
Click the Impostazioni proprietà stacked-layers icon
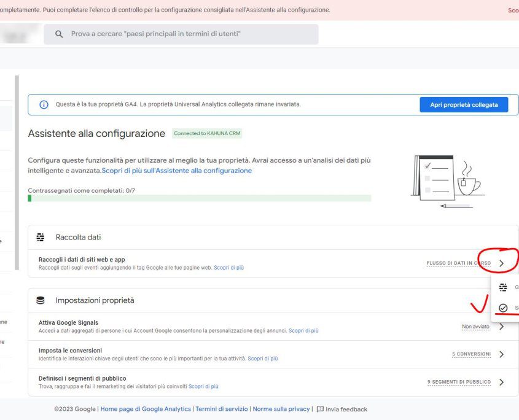pyautogui.click(x=40, y=300)
